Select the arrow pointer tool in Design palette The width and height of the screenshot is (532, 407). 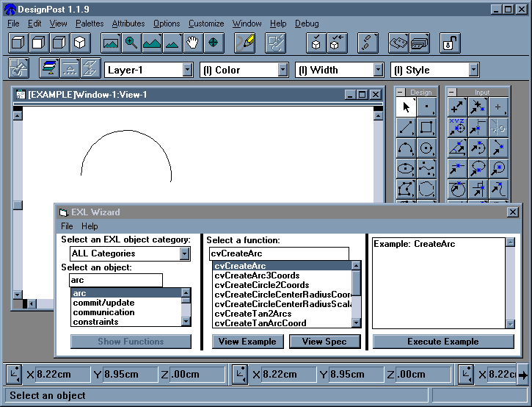[406, 107]
